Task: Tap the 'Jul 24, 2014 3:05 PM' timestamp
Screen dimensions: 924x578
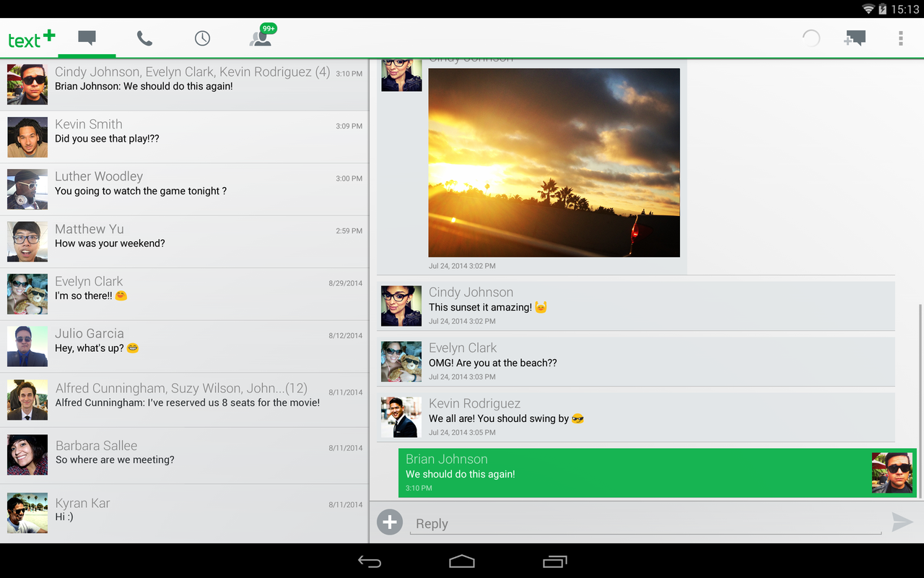Action: [462, 432]
